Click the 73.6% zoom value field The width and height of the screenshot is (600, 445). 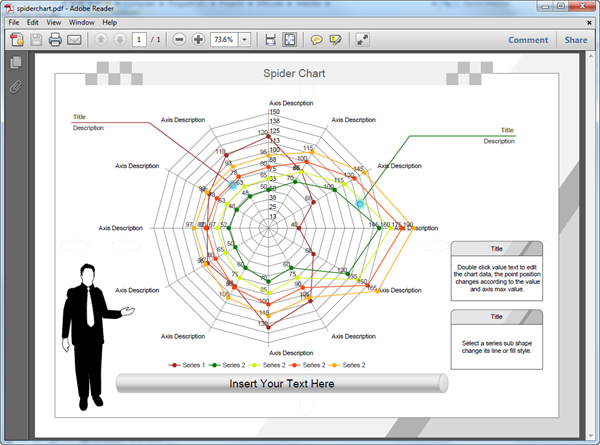point(224,39)
